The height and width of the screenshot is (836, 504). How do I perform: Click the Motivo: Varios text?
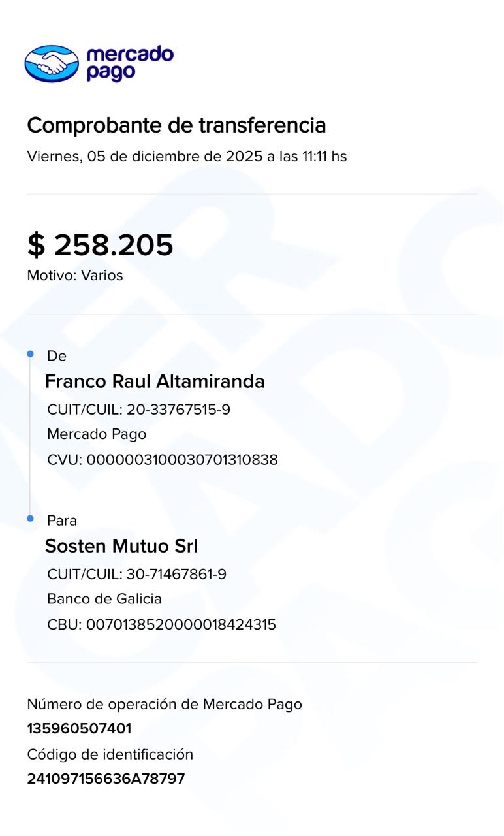click(75, 276)
